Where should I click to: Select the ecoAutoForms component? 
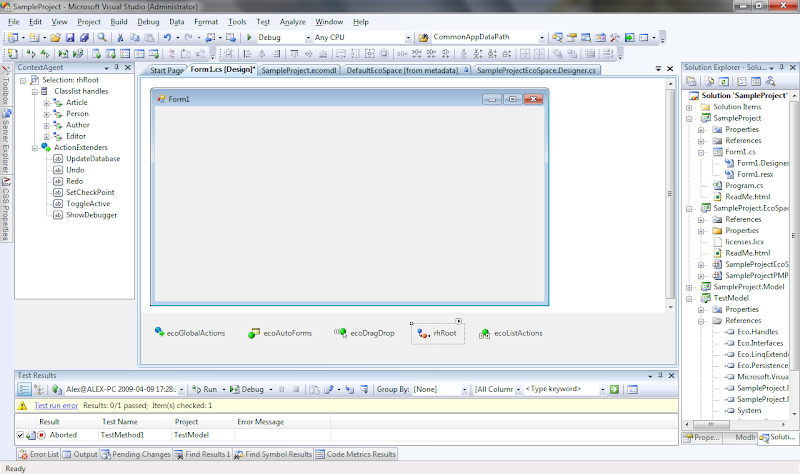[x=280, y=333]
